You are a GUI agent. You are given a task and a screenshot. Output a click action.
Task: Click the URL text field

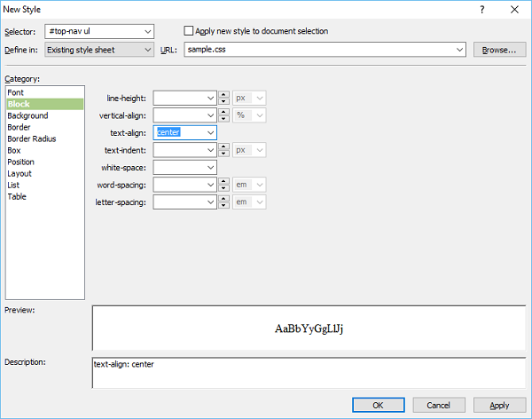click(319, 50)
